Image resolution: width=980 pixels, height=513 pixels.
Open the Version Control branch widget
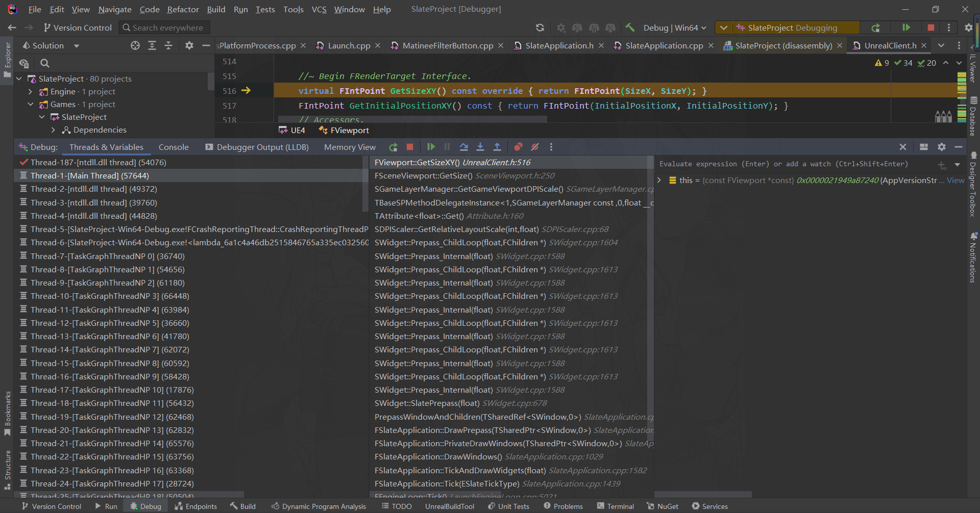78,28
